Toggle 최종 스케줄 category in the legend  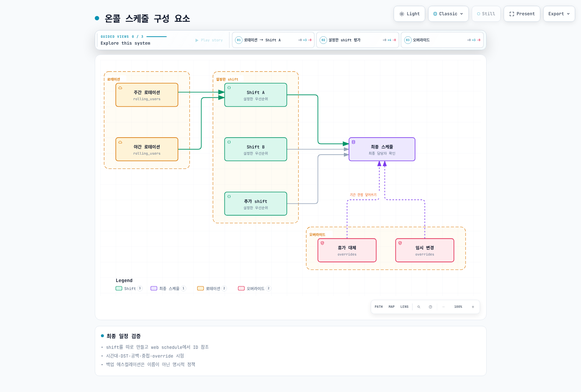click(168, 289)
